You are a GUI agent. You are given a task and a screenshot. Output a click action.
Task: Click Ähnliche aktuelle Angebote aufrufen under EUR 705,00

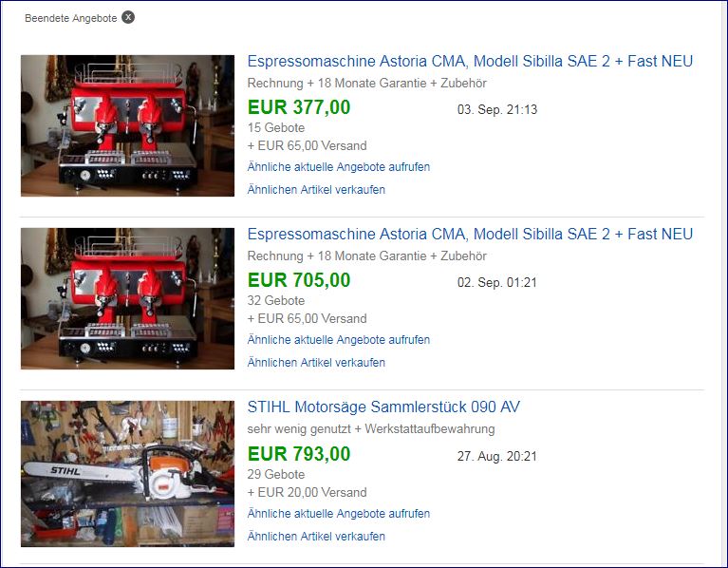(339, 339)
